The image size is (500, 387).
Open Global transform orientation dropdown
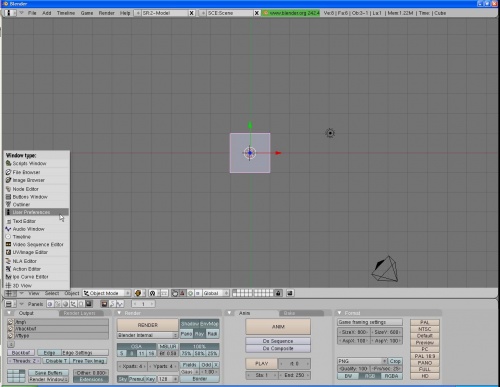216,293
